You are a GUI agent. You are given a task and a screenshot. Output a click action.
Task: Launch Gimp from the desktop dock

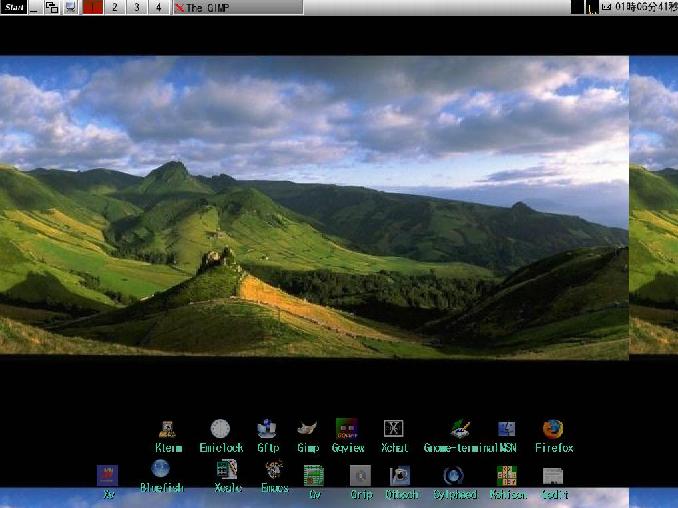[308, 430]
